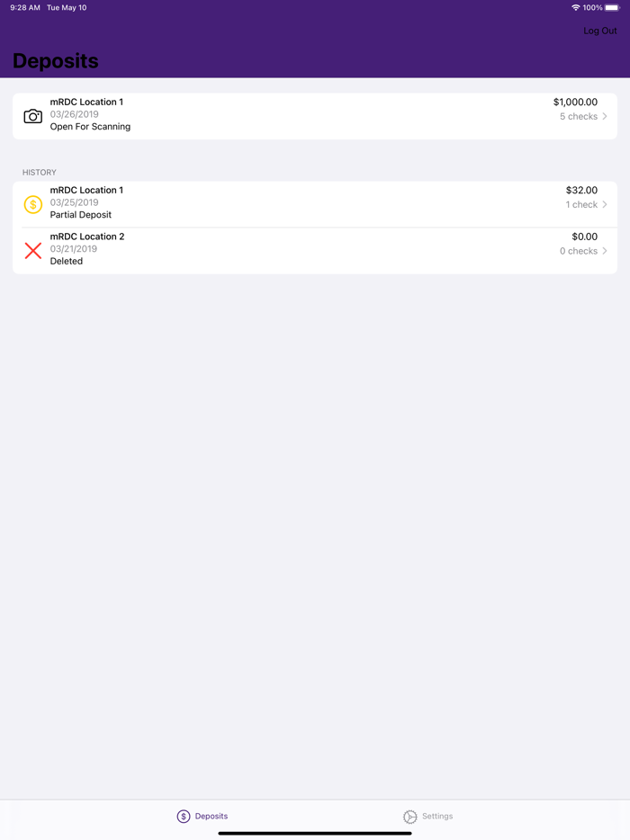Viewport: 630px width, 840px height.
Task: Switch to the Settings tab
Action: 428,816
